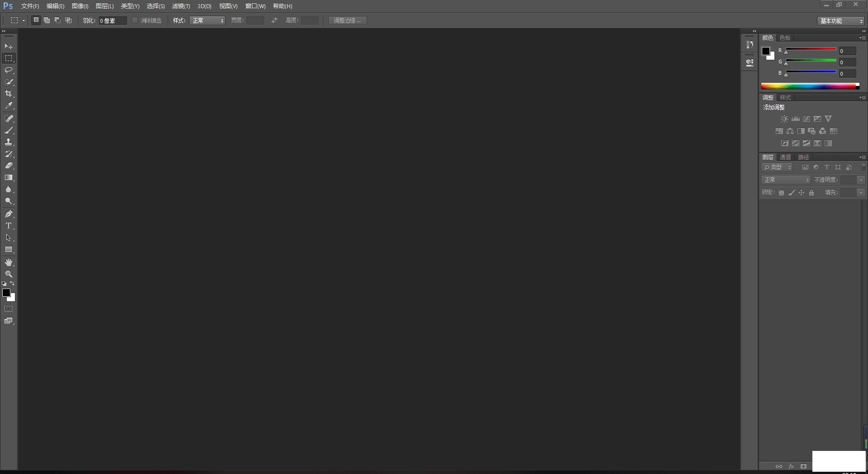Select the Gradient tool
Image resolution: width=868 pixels, height=474 pixels.
click(9, 178)
